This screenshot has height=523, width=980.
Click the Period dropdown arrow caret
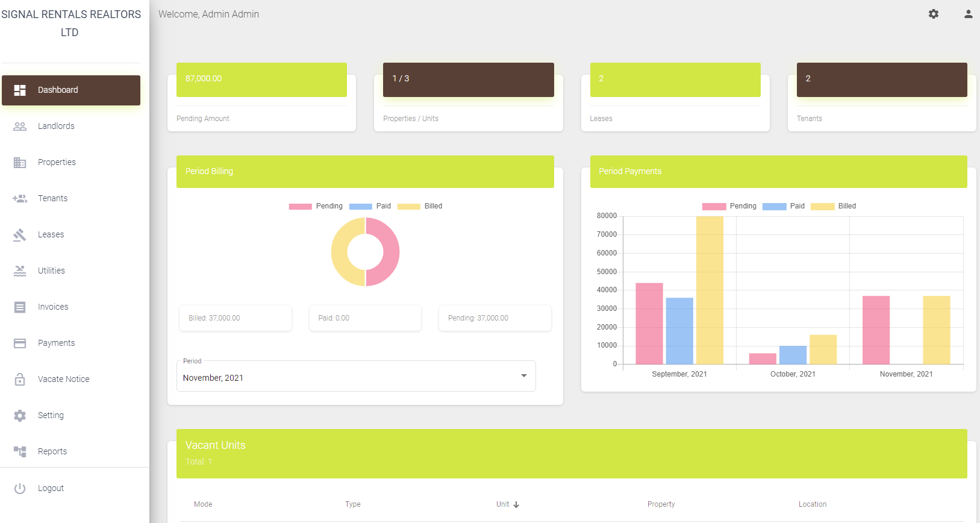click(x=523, y=376)
